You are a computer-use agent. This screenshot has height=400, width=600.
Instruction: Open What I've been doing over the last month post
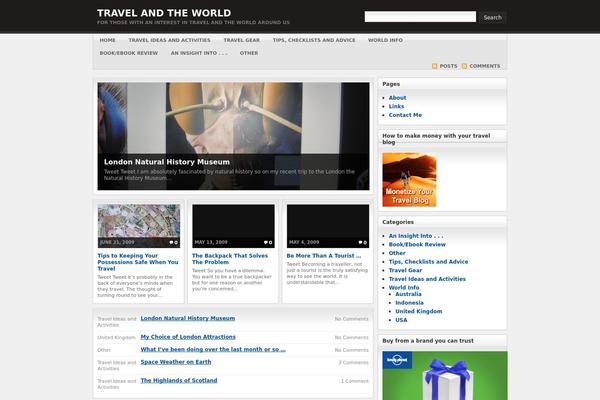click(213, 349)
